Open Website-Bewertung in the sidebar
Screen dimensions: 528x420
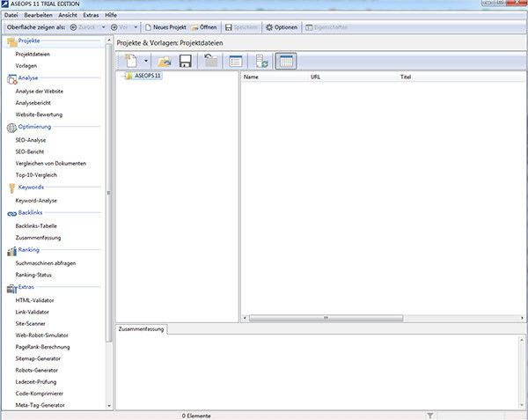[39, 114]
